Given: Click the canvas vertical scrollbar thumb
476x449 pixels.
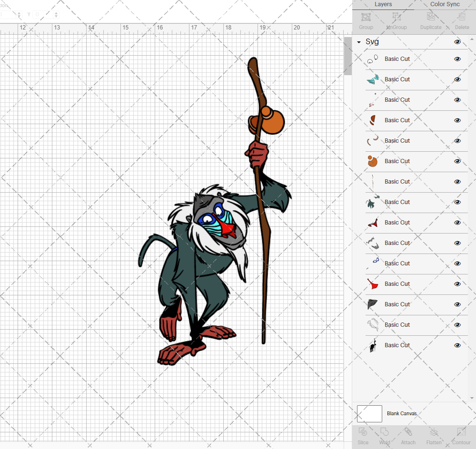Looking at the screenshot, I should pyautogui.click(x=347, y=56).
